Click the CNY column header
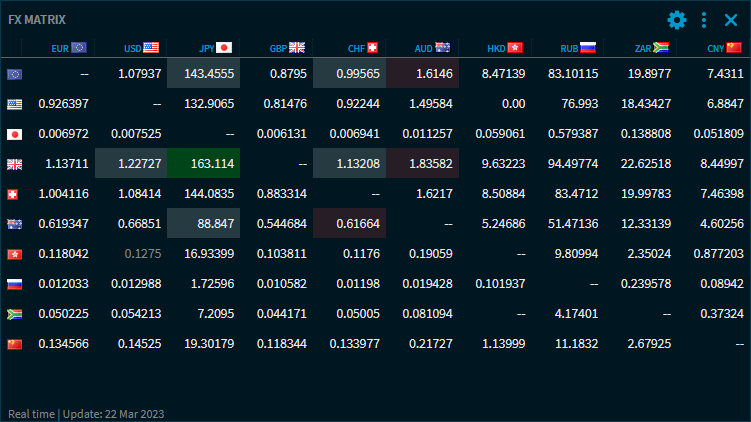This screenshot has height=422, width=751. pyautogui.click(x=724, y=47)
